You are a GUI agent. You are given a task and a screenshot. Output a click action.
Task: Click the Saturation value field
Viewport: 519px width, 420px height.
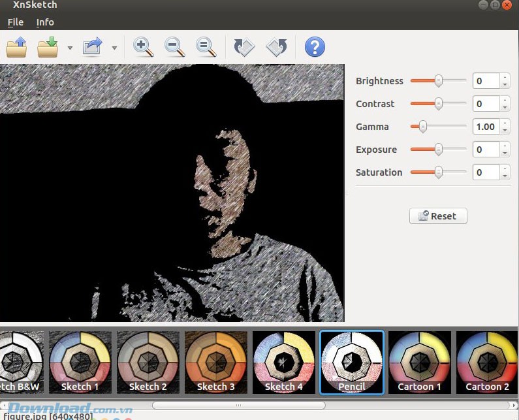pos(486,172)
